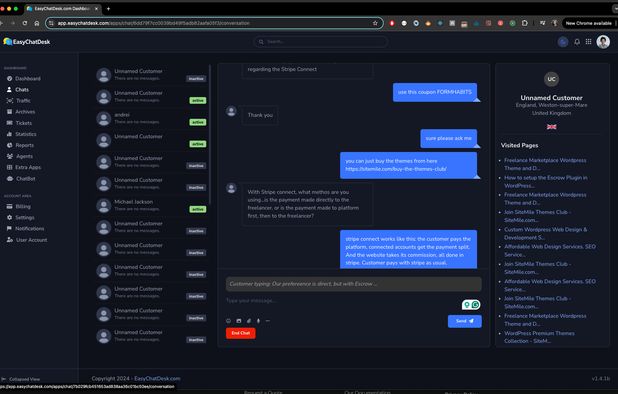The image size is (618, 394).
Task: Click the blue round icon beside the bell
Action: pos(563,42)
